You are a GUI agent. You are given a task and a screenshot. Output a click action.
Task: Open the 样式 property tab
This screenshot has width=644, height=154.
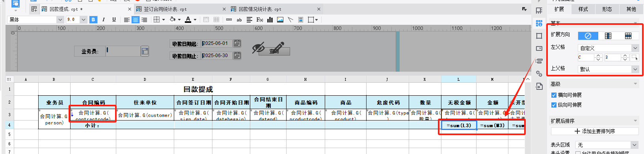point(583,9)
